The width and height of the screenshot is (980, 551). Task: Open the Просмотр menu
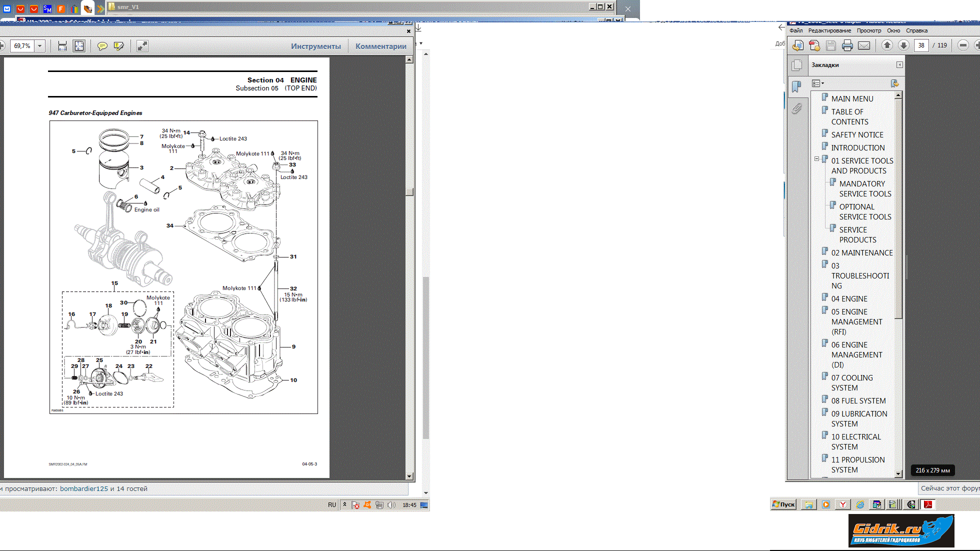pos(869,30)
